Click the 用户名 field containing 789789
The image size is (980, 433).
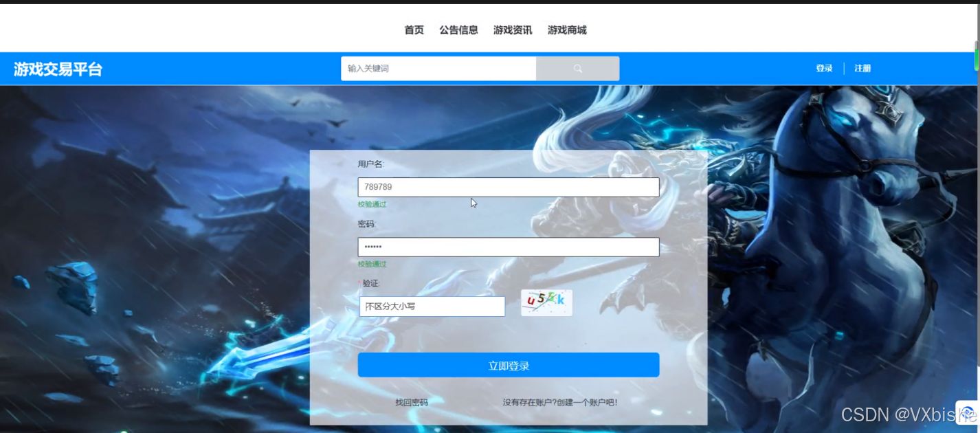point(509,187)
